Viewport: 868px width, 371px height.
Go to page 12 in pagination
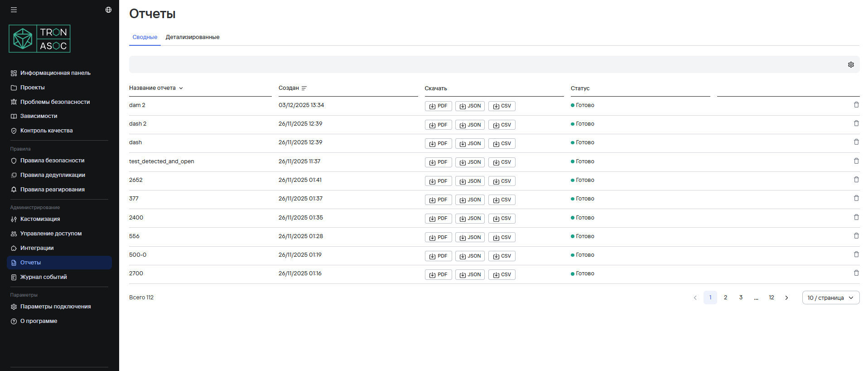coord(771,298)
